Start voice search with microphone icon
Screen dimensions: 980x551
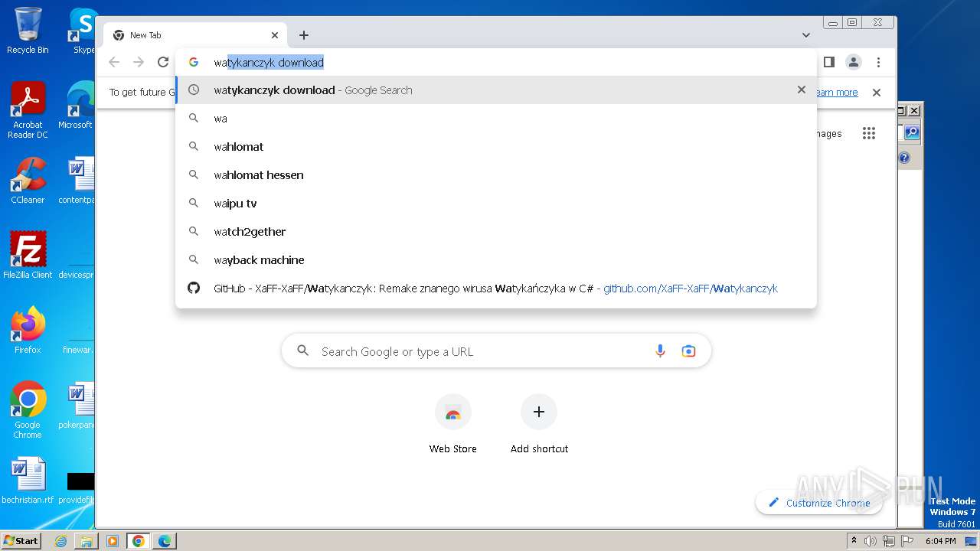coord(660,351)
